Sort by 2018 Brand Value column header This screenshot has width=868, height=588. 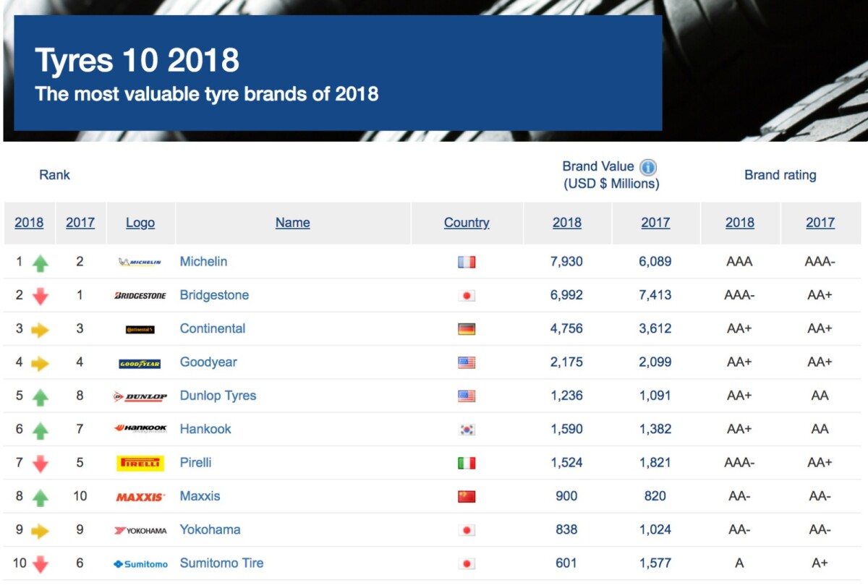point(567,223)
